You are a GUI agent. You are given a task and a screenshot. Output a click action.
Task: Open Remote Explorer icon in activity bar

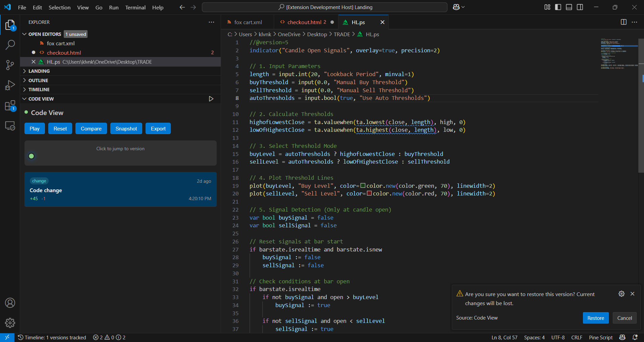[10, 126]
